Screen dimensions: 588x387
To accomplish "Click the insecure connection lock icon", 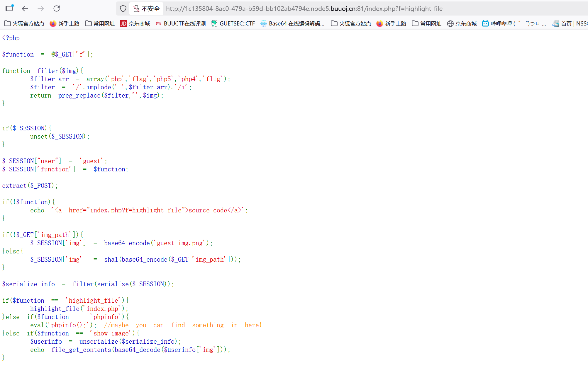I will 136,9.
